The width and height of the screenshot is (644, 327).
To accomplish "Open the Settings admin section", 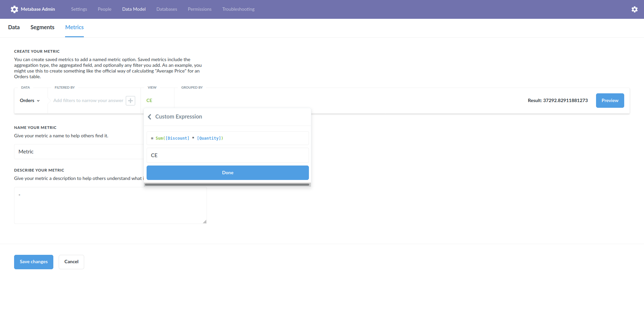I will click(79, 9).
